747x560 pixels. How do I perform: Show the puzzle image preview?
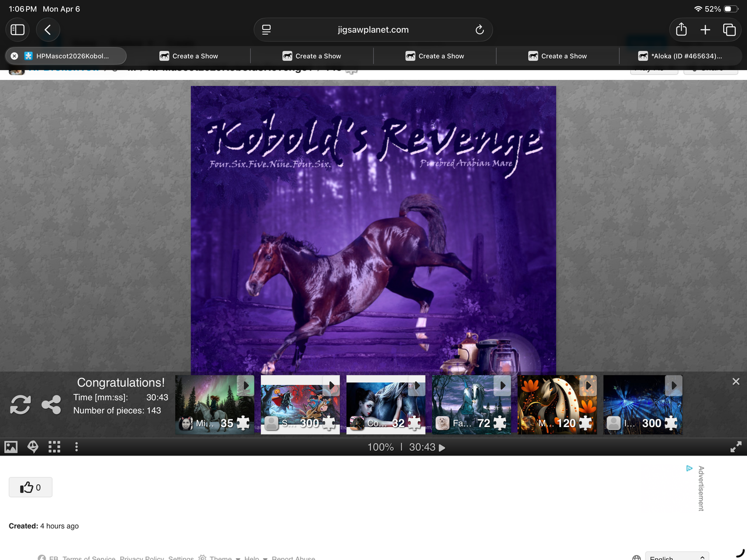point(11,447)
